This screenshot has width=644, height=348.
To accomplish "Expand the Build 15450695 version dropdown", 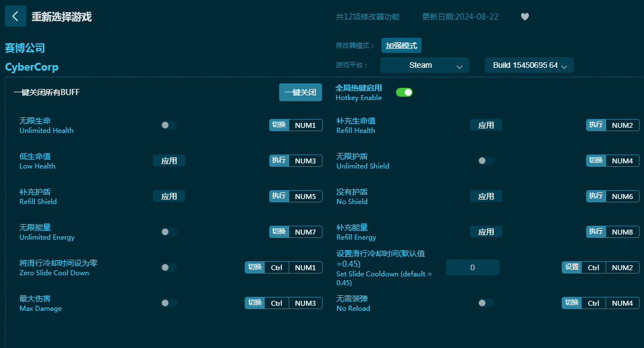I will point(529,65).
